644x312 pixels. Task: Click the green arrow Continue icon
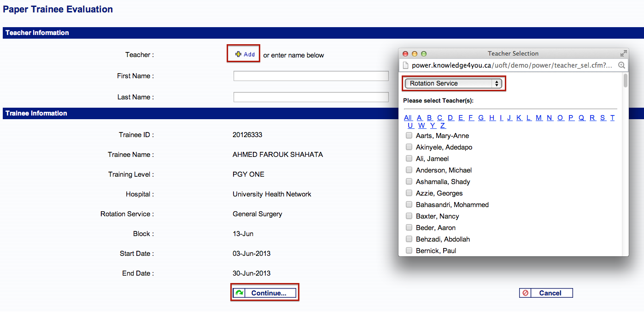tap(239, 293)
